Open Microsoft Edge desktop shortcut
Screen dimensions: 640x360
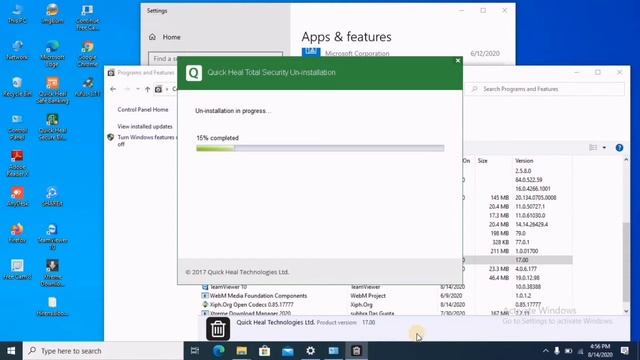[x=52, y=53]
